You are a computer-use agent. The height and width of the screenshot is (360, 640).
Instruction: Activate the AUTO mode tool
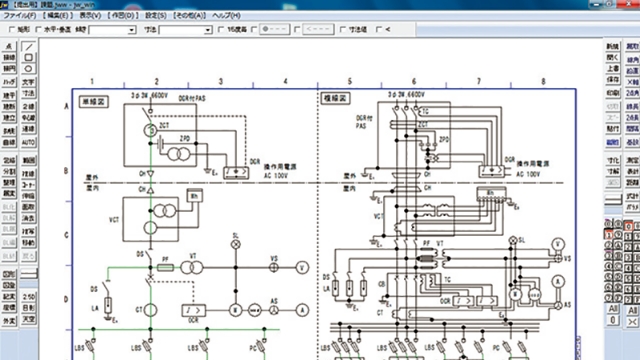29,142
